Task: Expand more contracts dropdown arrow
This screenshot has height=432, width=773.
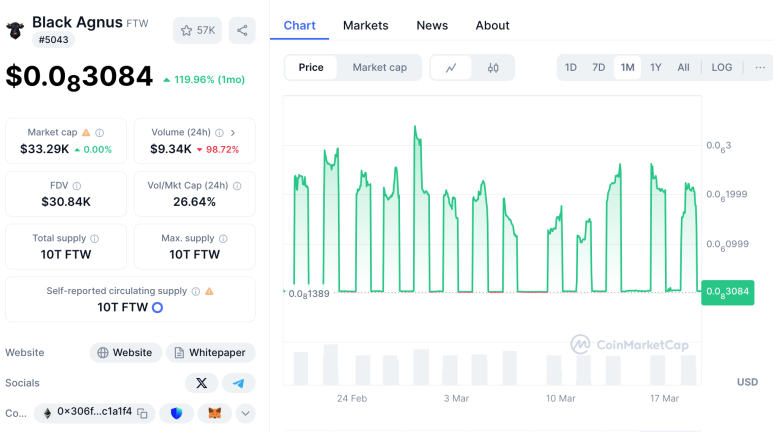Action: point(246,413)
